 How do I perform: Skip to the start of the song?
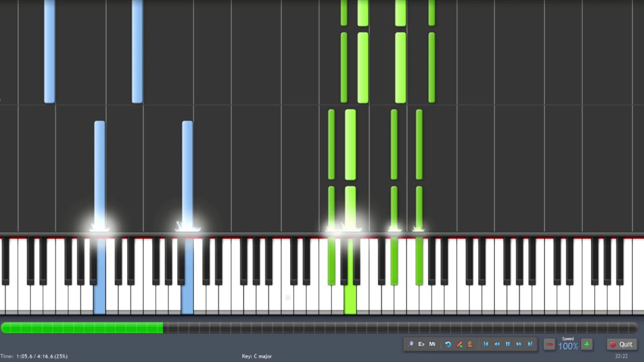click(x=486, y=344)
